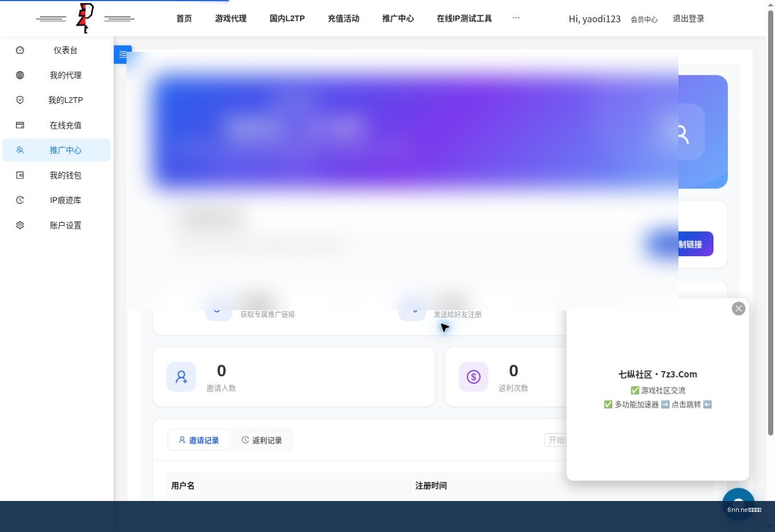The height and width of the screenshot is (532, 775).
Task: Open the 仪表台 dashboard icon in sidebar
Action: click(x=20, y=50)
